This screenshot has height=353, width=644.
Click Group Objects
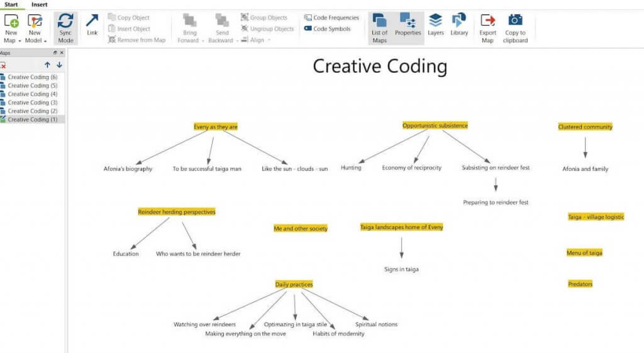[264, 17]
